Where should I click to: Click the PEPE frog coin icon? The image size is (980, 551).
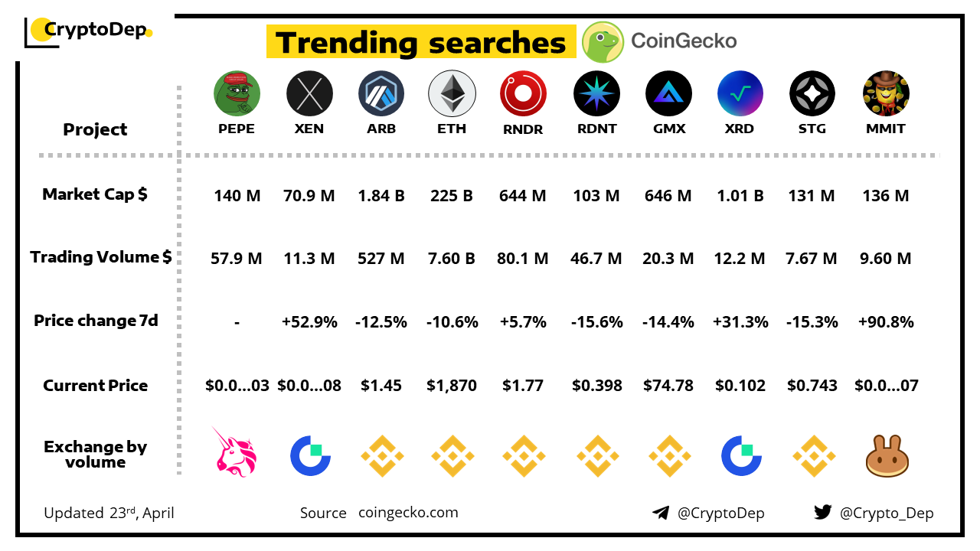[x=237, y=93]
